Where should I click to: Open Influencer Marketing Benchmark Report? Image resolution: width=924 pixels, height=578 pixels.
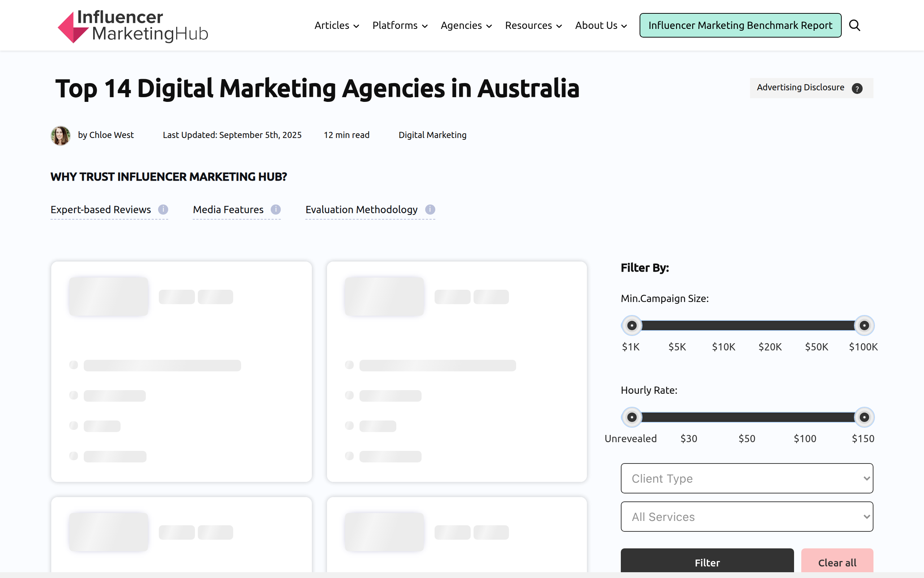(740, 25)
